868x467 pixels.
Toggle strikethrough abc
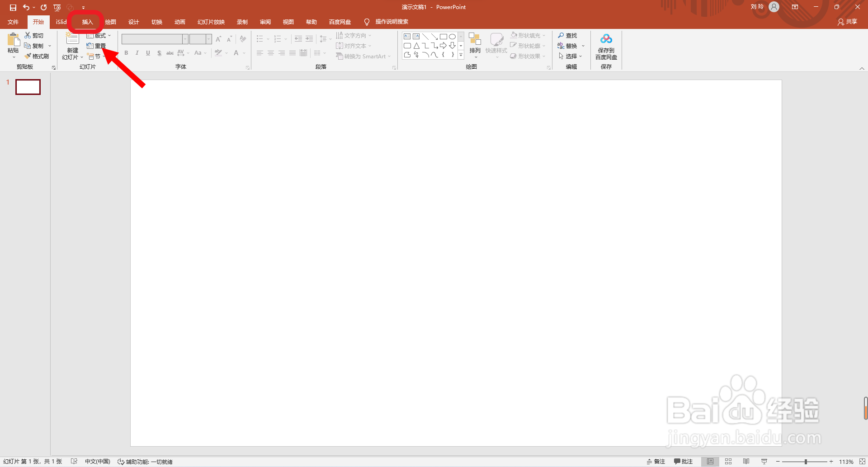point(170,53)
